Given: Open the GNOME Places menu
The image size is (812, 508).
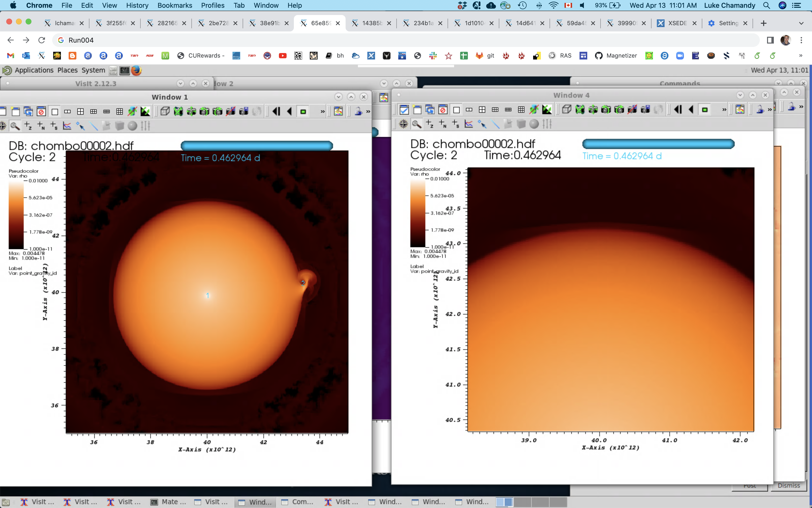Looking at the screenshot, I should (67, 70).
